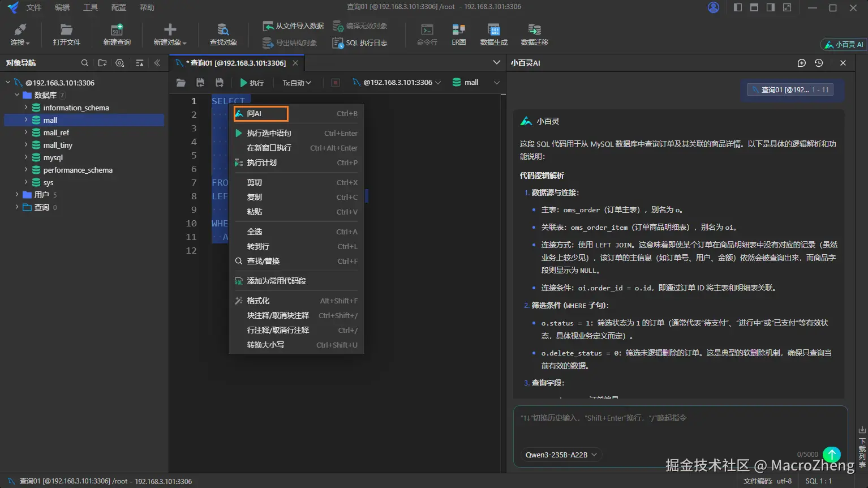
Task: Click the 打开文件 toolbar icon
Action: click(66, 35)
